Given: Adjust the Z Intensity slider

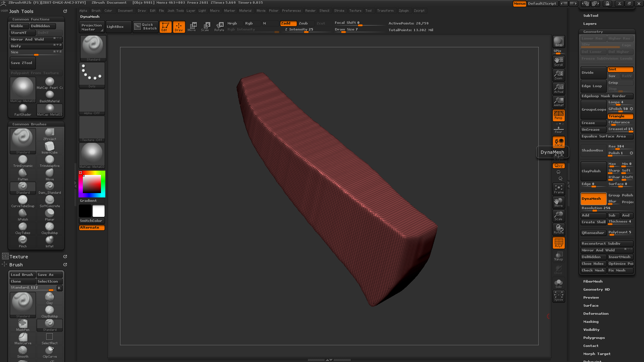Looking at the screenshot, I should [x=307, y=30].
